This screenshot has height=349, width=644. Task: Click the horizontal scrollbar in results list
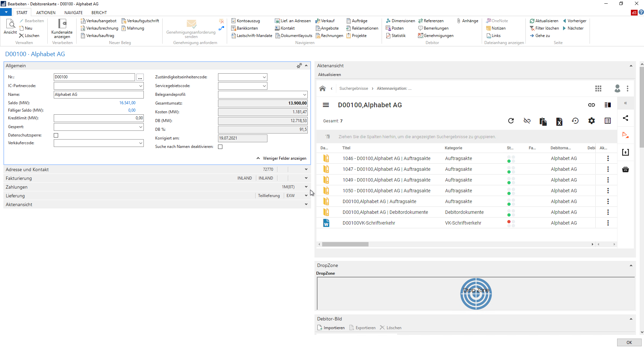345,244
